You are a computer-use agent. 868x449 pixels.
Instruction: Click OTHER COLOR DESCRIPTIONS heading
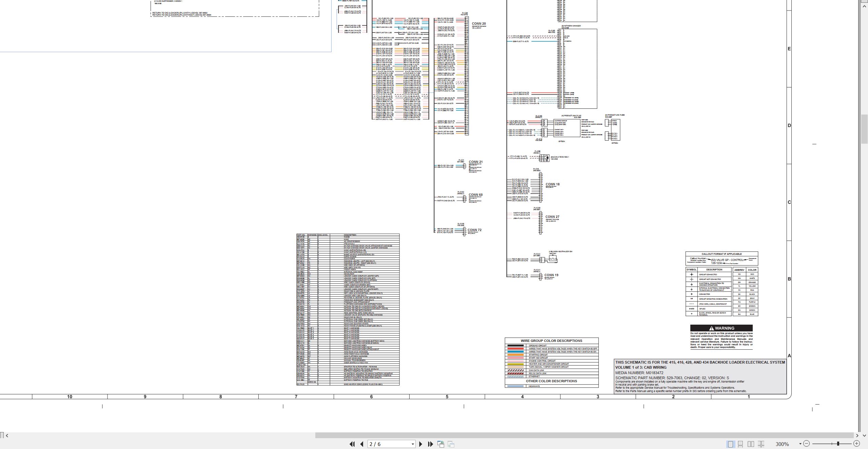pyautogui.click(x=552, y=381)
